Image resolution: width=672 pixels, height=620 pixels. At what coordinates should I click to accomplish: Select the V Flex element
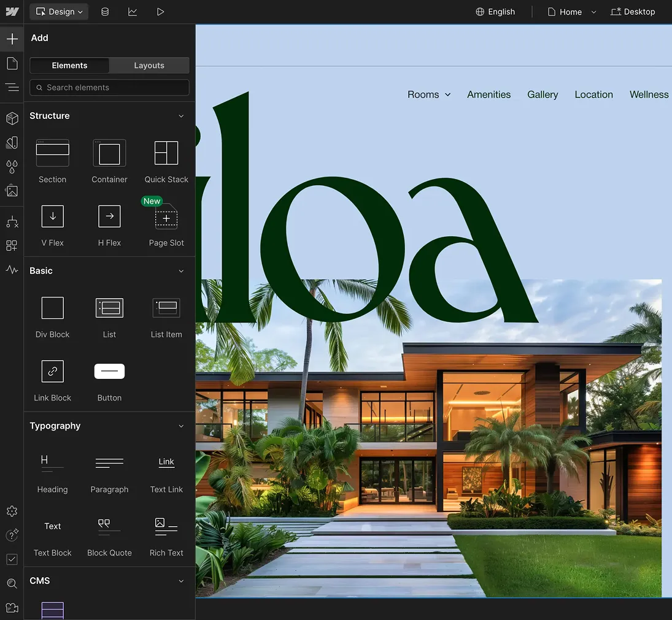[x=52, y=225]
